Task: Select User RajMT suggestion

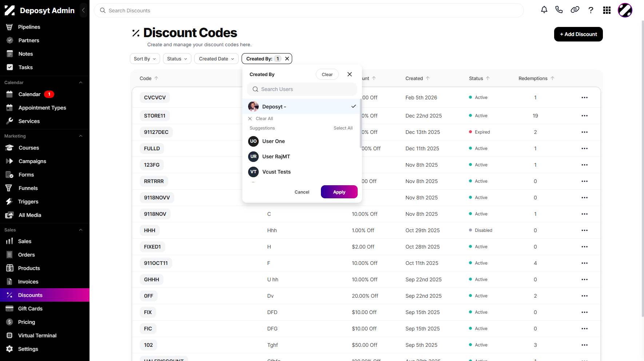Action: click(x=302, y=156)
